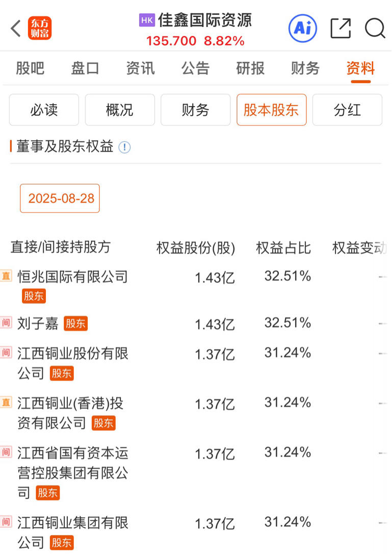Switch to the 股吧 tab

coord(30,68)
